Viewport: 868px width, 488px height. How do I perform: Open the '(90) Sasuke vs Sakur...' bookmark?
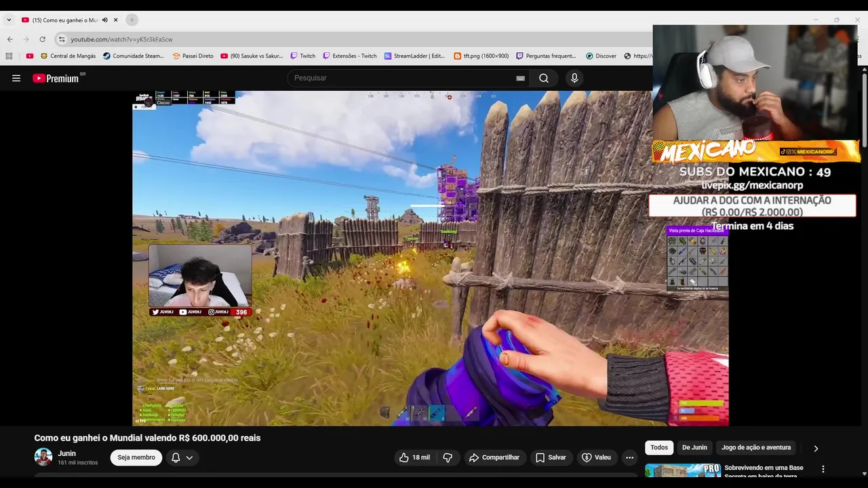[252, 56]
